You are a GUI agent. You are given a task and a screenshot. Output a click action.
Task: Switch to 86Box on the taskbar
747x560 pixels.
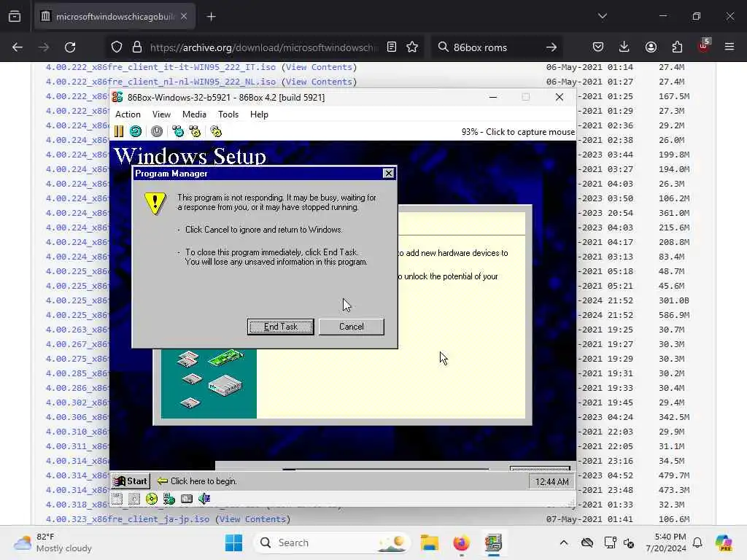pyautogui.click(x=494, y=542)
